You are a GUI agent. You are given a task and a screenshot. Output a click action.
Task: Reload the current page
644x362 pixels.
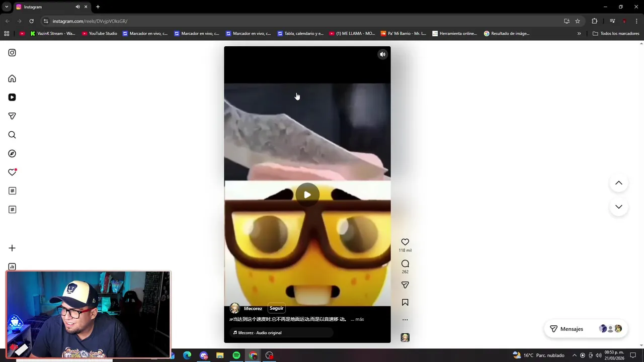tap(31, 21)
